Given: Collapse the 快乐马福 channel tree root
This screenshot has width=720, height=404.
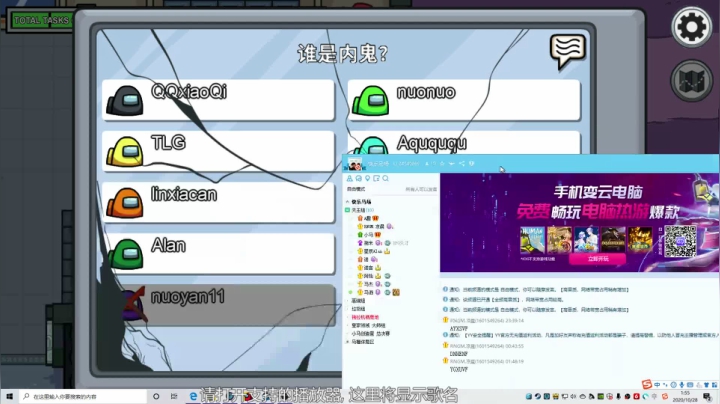Looking at the screenshot, I should click(x=348, y=202).
